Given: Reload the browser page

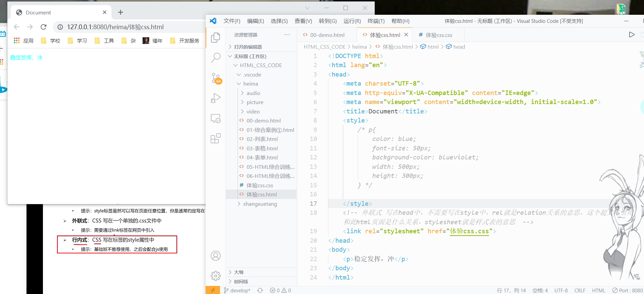Looking at the screenshot, I should pyautogui.click(x=44, y=27).
